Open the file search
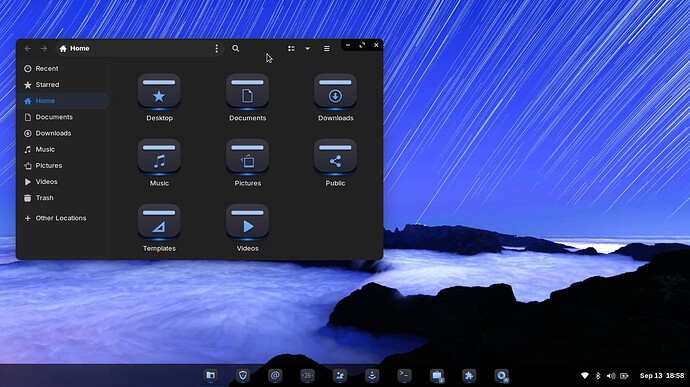This screenshot has width=690, height=387. (235, 48)
